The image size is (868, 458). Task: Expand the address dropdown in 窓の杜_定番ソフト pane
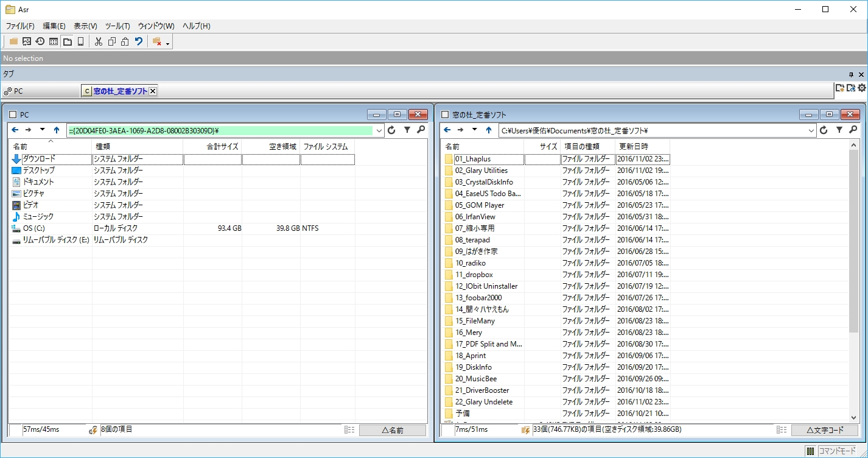point(811,130)
